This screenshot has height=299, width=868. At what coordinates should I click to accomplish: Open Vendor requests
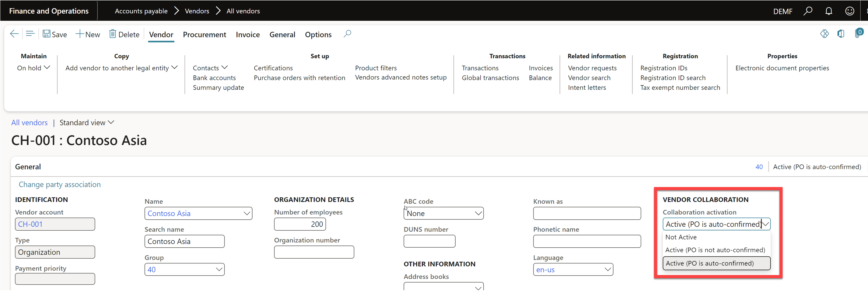pyautogui.click(x=592, y=68)
